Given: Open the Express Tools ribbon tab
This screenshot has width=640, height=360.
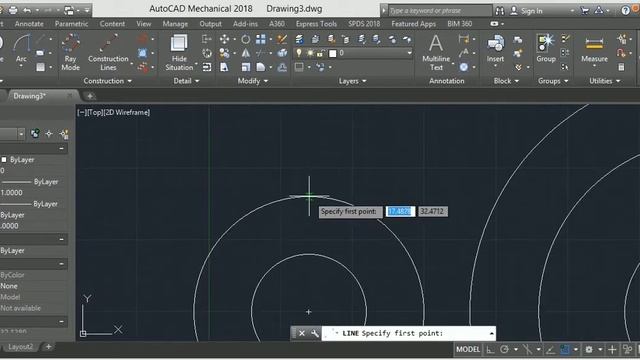Looking at the screenshot, I should coord(316,24).
